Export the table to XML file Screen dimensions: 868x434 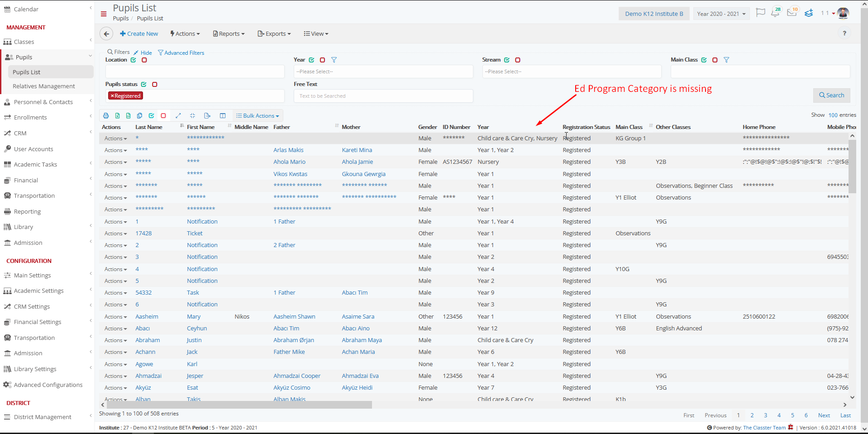pos(128,116)
